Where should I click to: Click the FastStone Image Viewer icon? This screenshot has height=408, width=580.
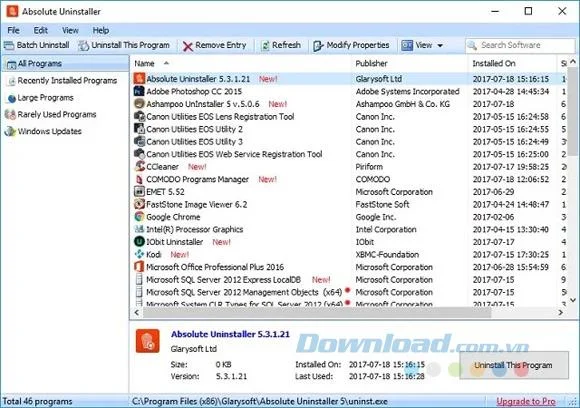click(139, 204)
